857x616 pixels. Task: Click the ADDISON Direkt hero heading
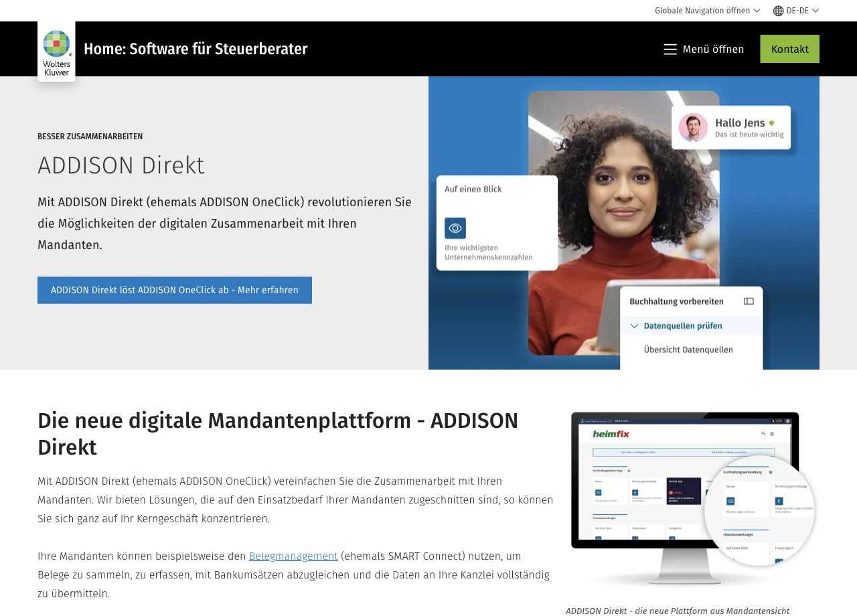(121, 165)
